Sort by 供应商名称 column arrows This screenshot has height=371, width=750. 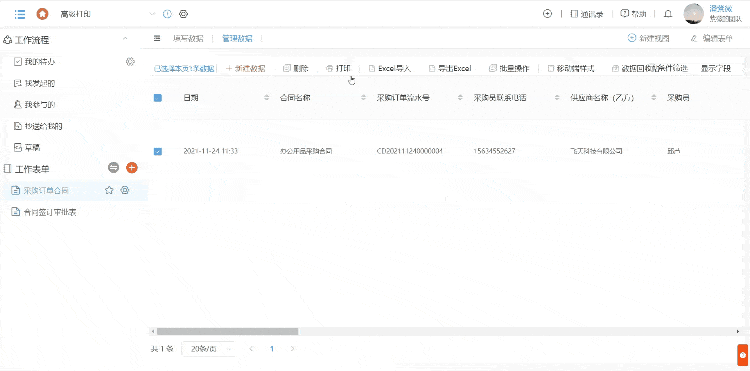[x=653, y=98]
